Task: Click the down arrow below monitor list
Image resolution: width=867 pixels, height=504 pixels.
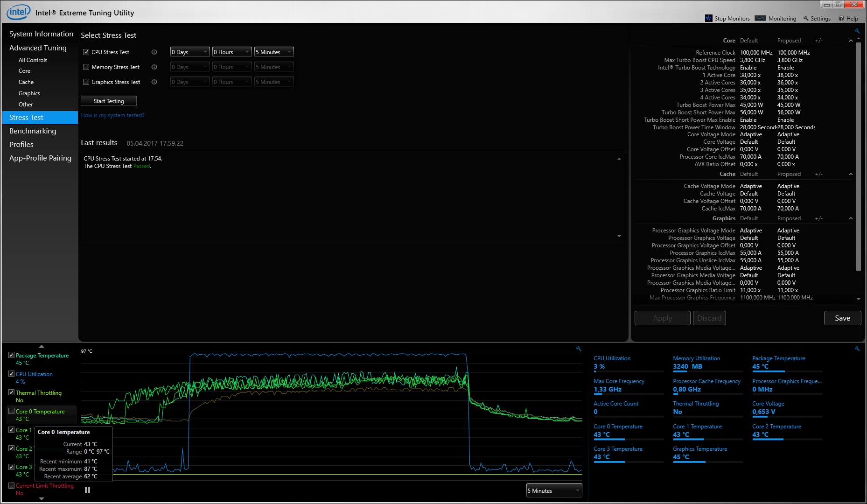Action: coord(42,499)
